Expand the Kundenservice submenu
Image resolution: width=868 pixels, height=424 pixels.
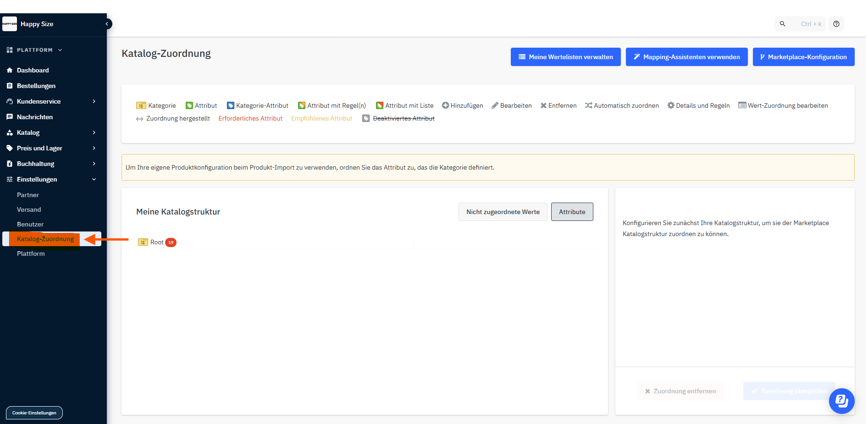pyautogui.click(x=94, y=101)
